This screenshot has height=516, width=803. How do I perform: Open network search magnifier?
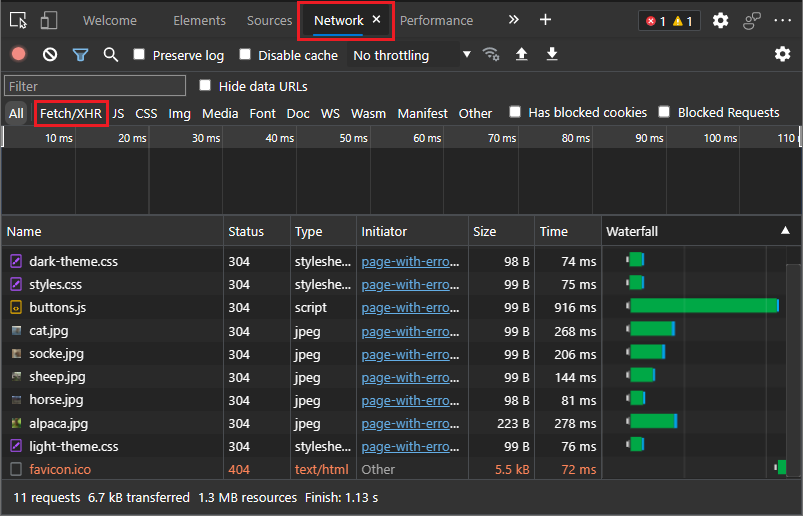pyautogui.click(x=111, y=54)
